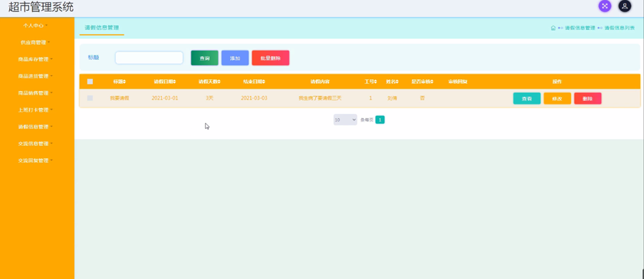Expand the 交流信息管理 sidebar menu
Viewport: 644px width, 279px height.
(x=36, y=144)
